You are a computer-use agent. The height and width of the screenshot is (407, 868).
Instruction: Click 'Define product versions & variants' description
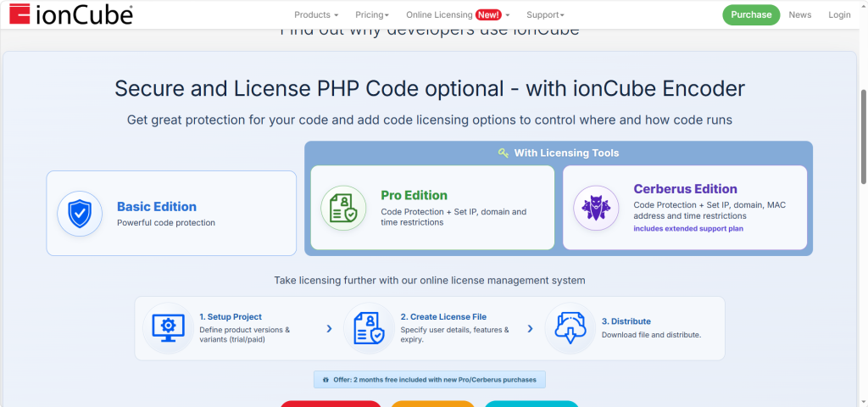(x=245, y=334)
